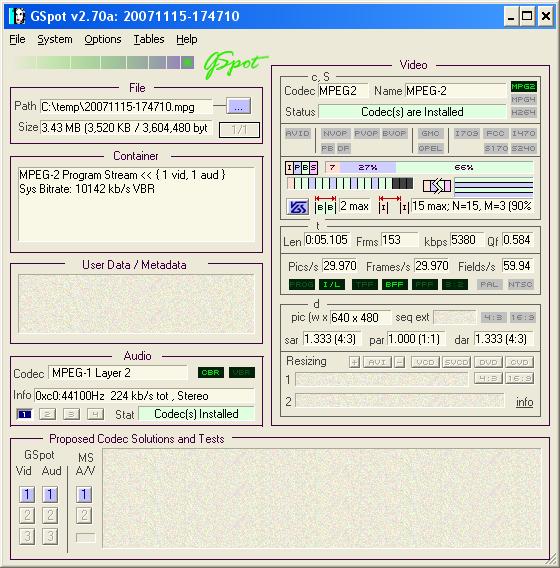
Task: Click the MPG2 codec indicator badge
Action: pyautogui.click(x=523, y=87)
